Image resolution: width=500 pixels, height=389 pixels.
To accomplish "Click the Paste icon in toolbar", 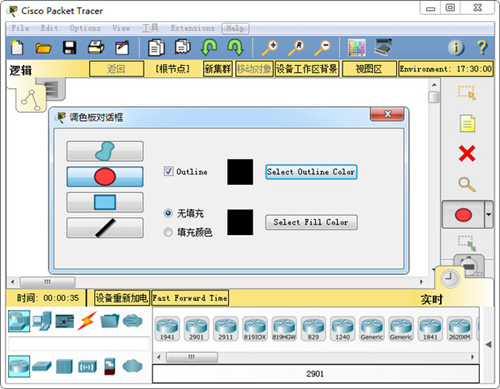I will coord(182,47).
